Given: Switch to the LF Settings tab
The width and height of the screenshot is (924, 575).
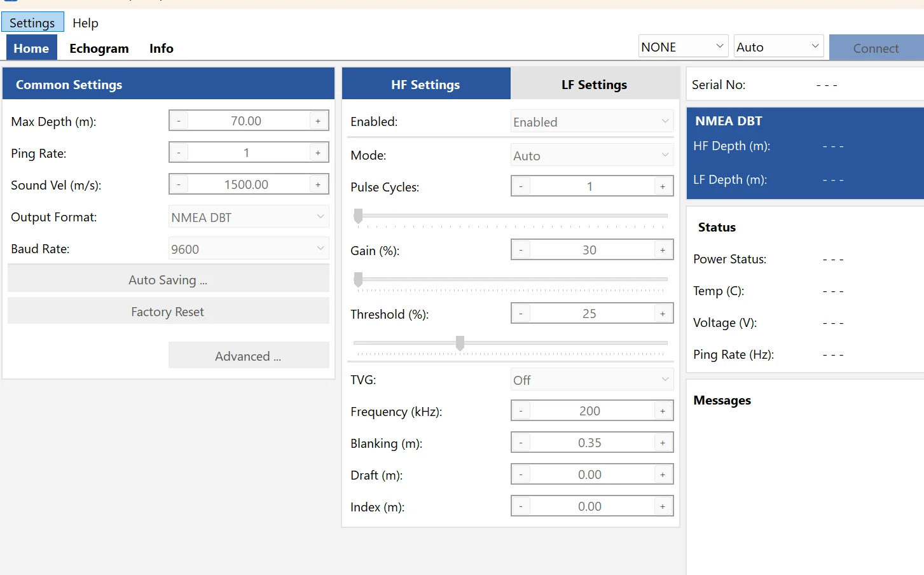Looking at the screenshot, I should click(x=595, y=84).
